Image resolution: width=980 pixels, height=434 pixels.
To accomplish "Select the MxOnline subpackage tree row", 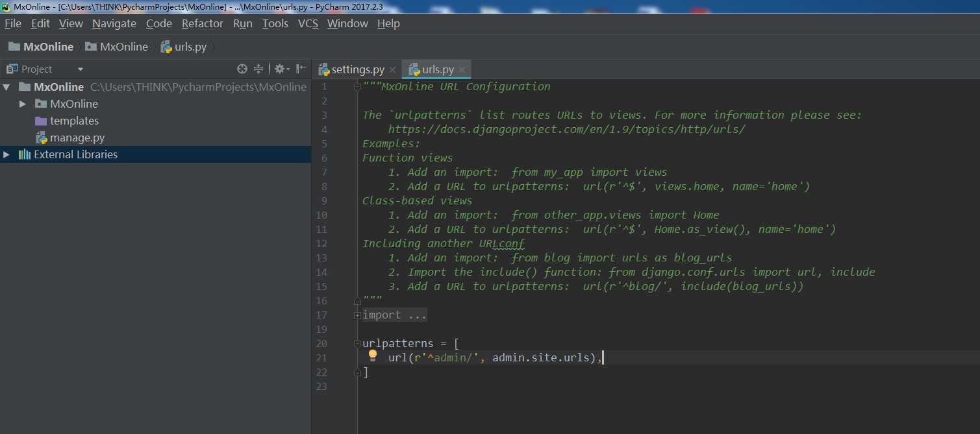I will (156, 104).
